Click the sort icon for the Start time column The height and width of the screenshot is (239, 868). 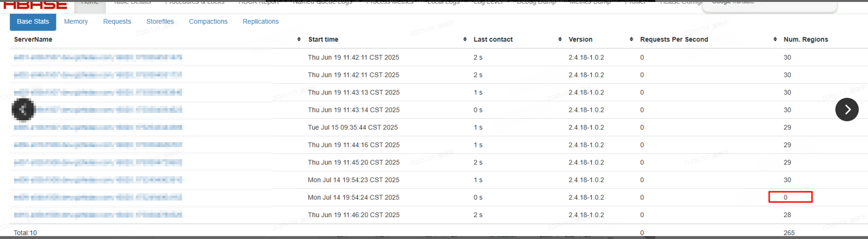tap(465, 39)
